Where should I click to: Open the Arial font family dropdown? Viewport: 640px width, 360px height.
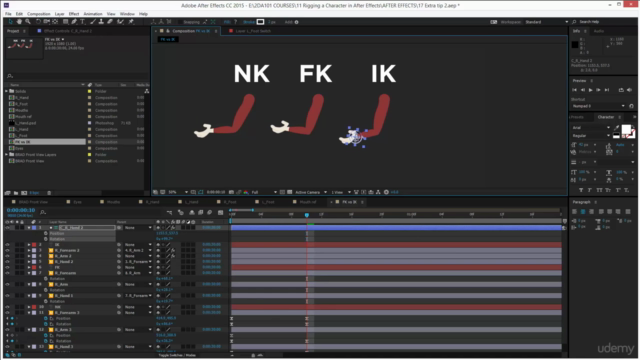tap(591, 128)
